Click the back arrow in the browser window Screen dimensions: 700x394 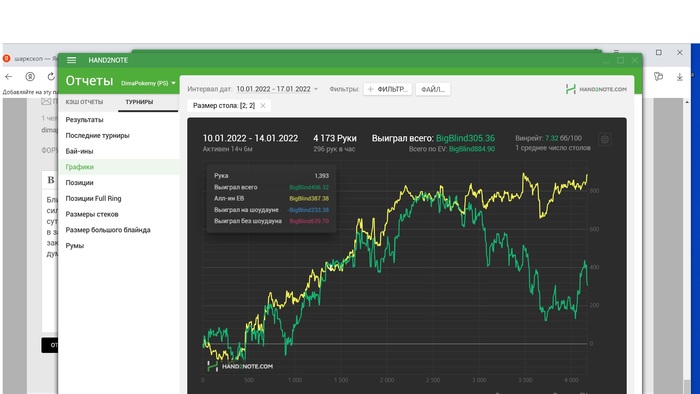8,77
